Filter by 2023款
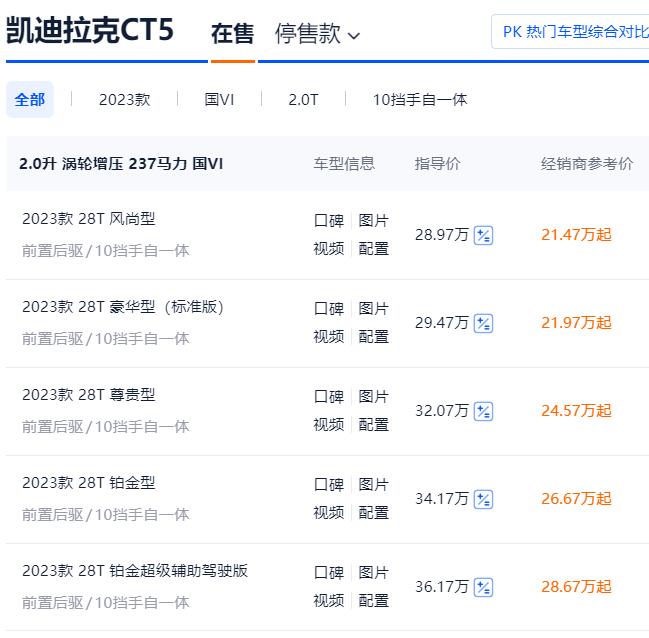649x638 pixels. pyautogui.click(x=125, y=100)
